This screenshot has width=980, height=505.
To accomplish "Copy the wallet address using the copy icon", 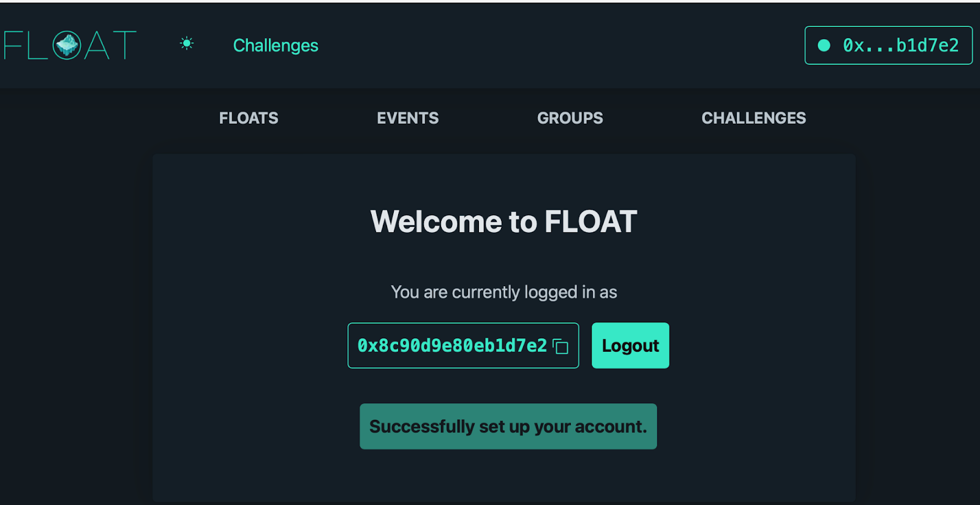I will [560, 346].
